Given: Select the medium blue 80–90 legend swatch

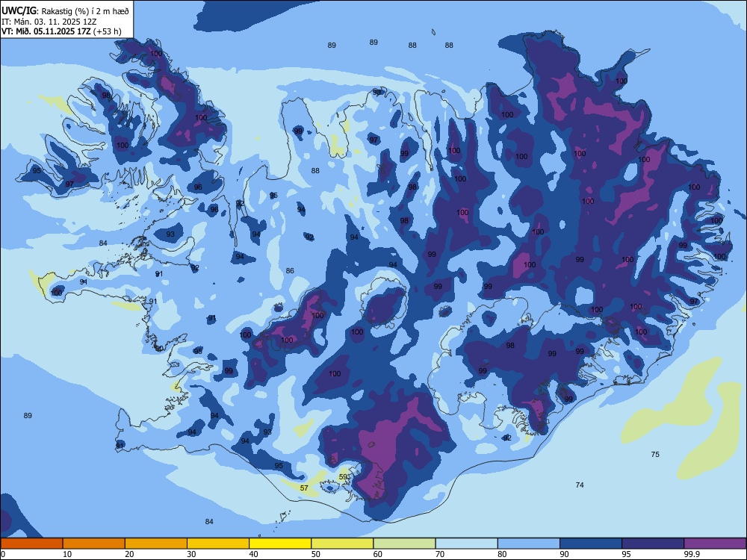Looking at the screenshot, I should click(529, 544).
